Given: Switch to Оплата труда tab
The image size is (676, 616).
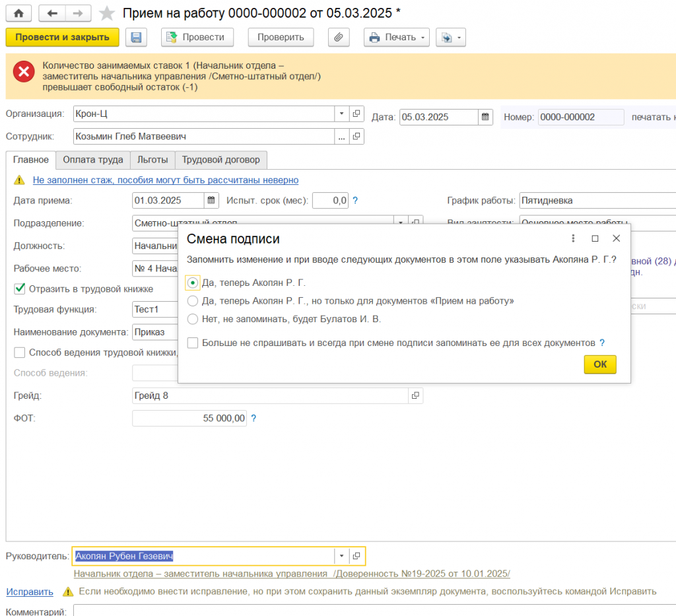Looking at the screenshot, I should click(x=93, y=160).
